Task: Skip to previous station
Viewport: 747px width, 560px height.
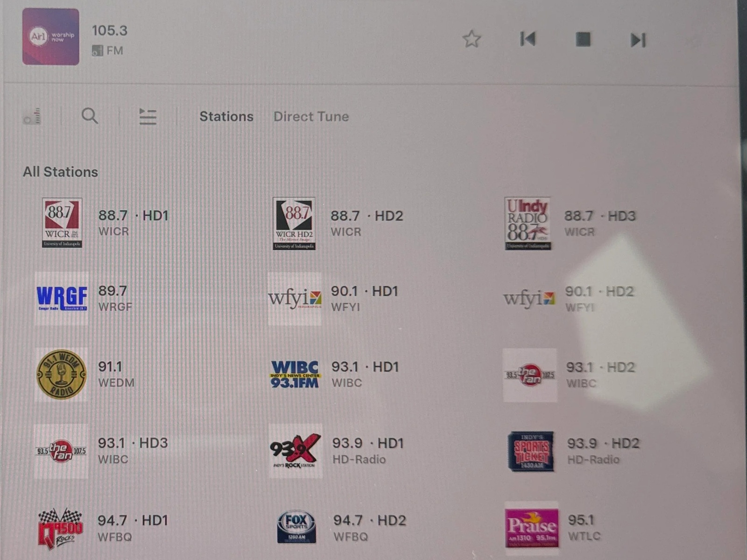Action: click(528, 39)
